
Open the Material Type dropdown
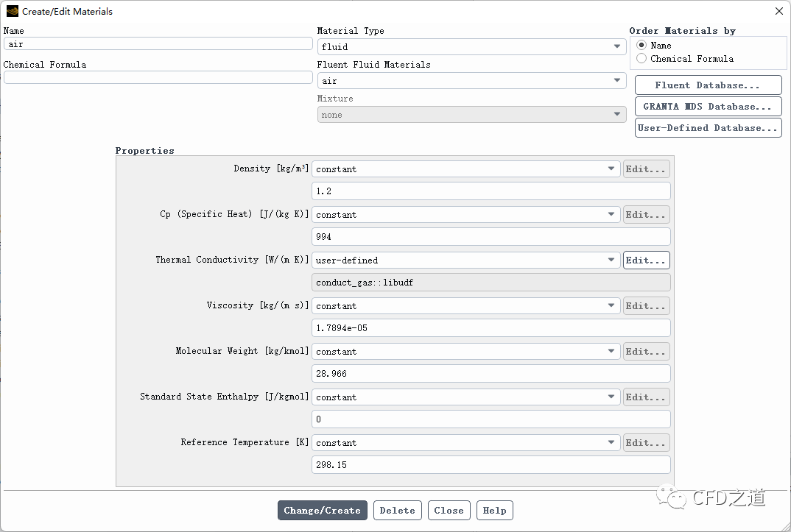tap(471, 47)
